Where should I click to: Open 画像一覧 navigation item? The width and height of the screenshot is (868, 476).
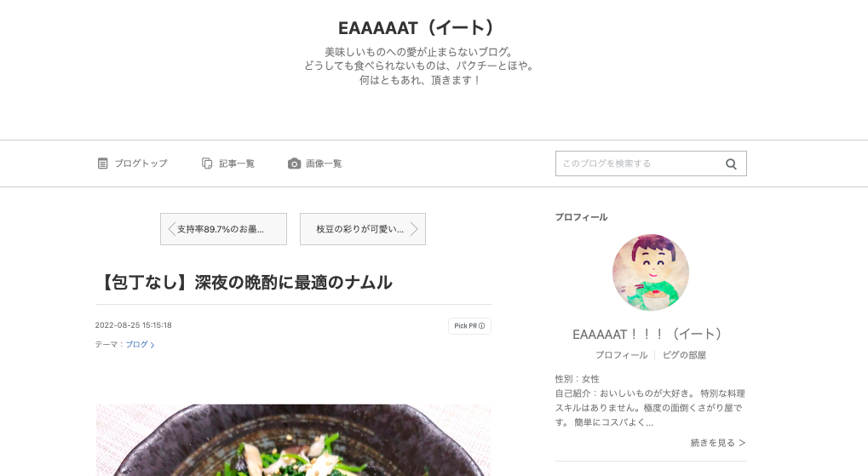point(315,163)
